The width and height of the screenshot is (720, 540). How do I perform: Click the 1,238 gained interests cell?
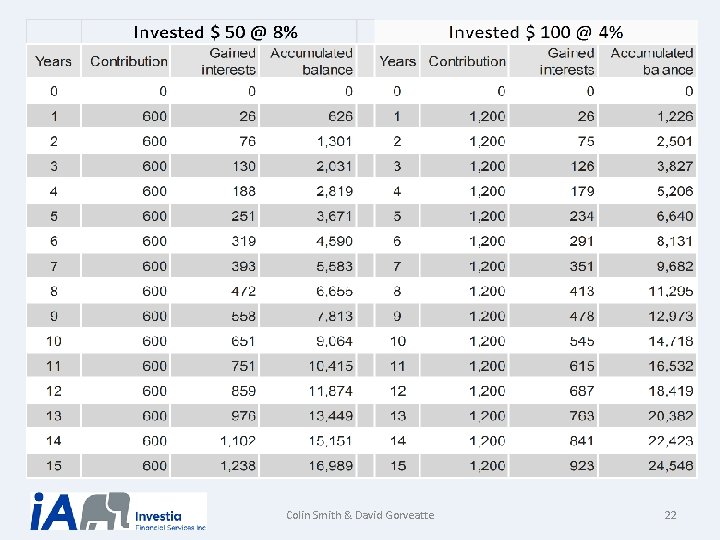tap(236, 466)
